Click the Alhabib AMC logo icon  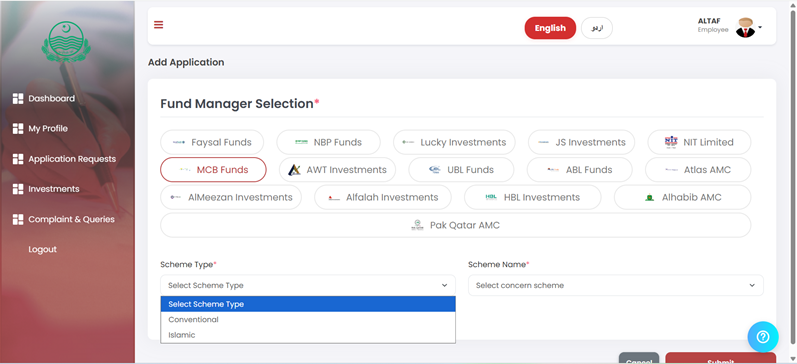650,198
